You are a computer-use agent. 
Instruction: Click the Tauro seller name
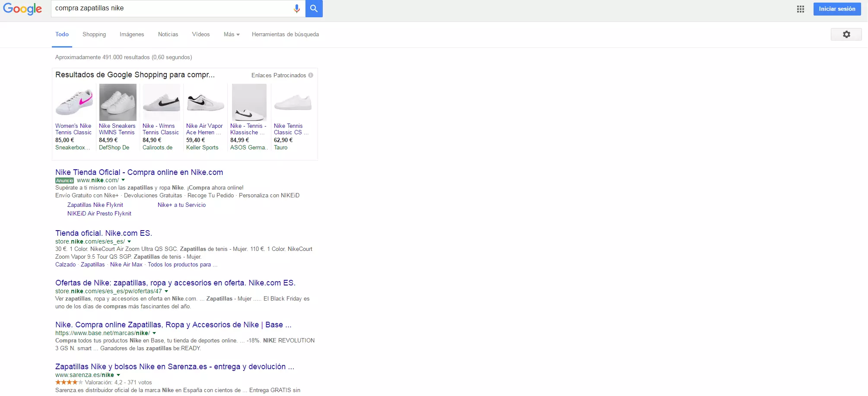[x=280, y=148]
